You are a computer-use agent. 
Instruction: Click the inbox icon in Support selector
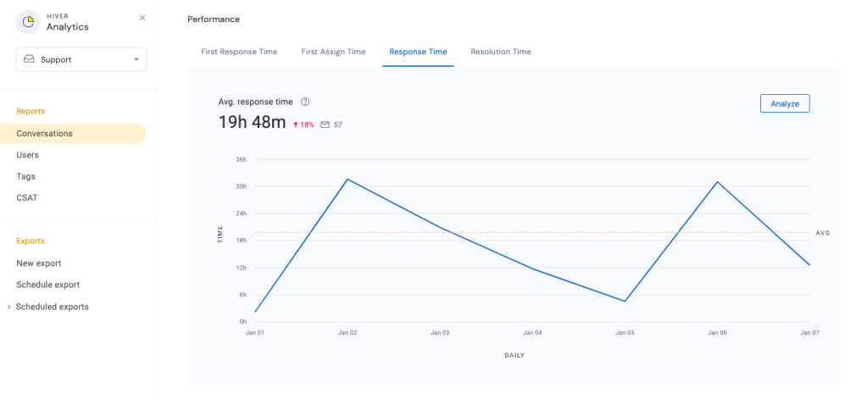coord(30,59)
